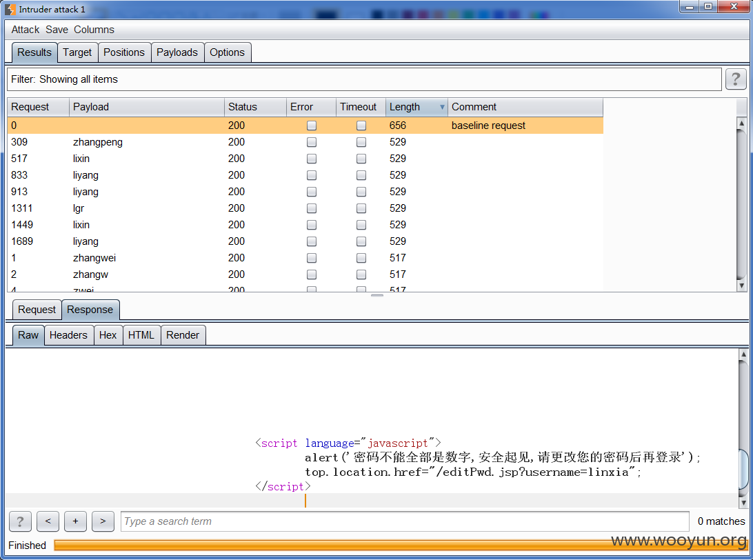Viewport: 753px width, 560px height.
Task: Select row with payload zhangw
Action: (x=305, y=274)
